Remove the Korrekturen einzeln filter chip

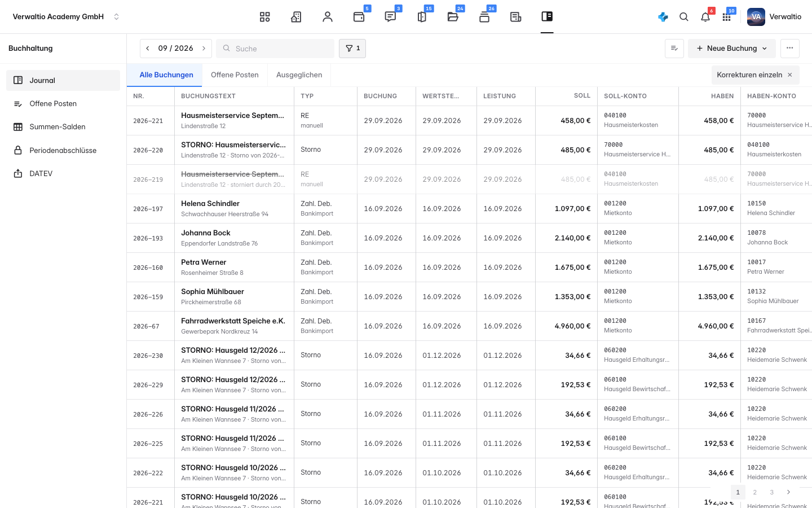click(x=790, y=75)
